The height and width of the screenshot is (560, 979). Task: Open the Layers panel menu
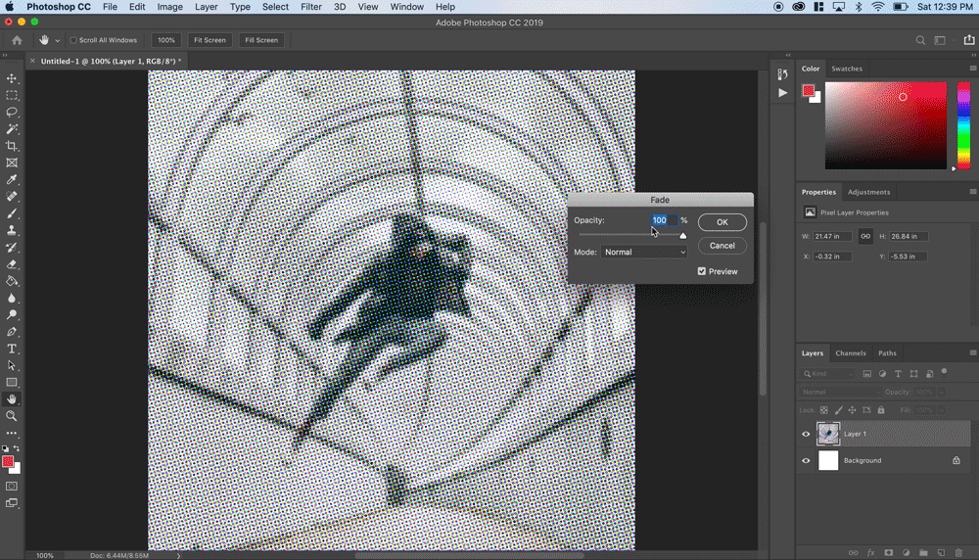point(973,353)
